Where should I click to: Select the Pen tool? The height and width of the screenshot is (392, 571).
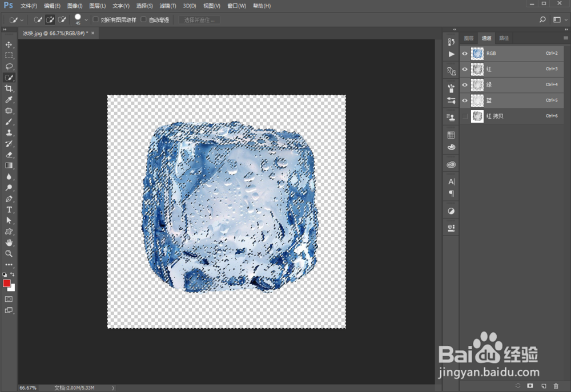9,199
